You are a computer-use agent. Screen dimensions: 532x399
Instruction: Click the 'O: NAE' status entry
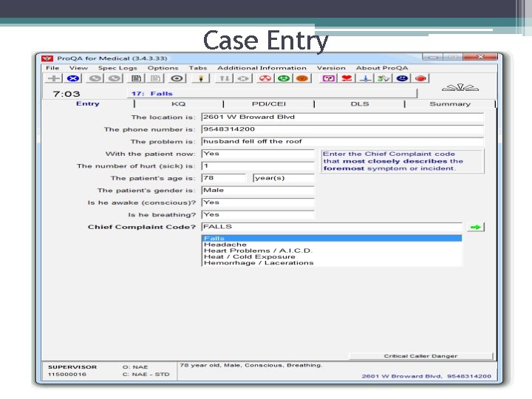[135, 366]
